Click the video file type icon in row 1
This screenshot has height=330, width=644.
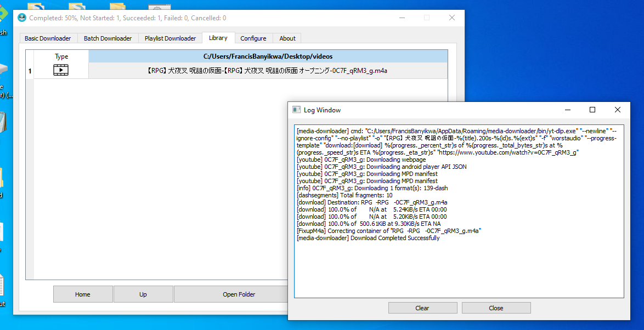click(x=61, y=70)
